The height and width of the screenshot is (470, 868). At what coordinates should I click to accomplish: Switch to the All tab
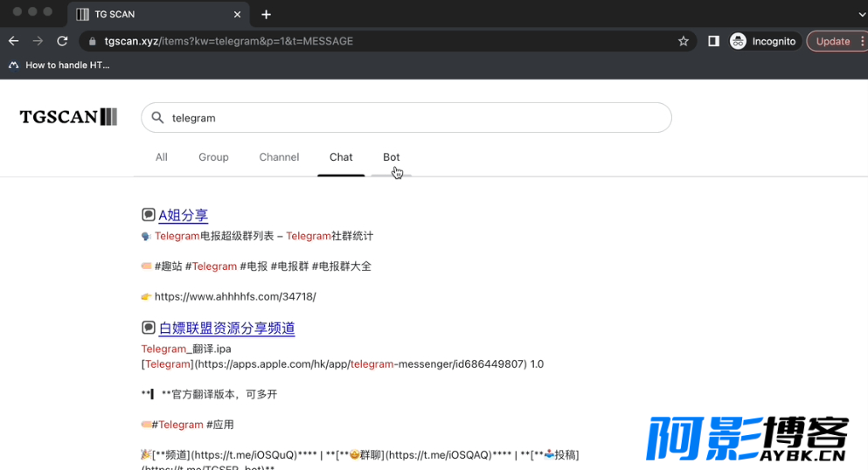(161, 157)
